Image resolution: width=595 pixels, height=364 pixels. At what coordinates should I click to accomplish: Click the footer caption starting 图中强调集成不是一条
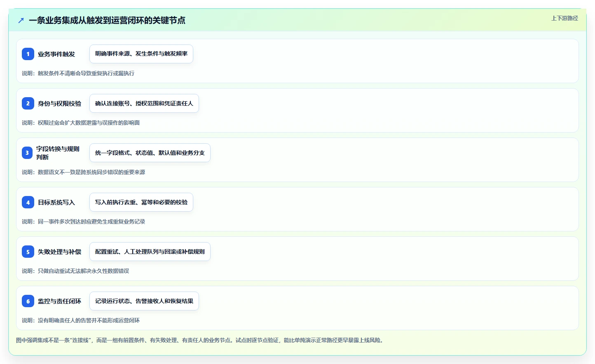coord(200,340)
